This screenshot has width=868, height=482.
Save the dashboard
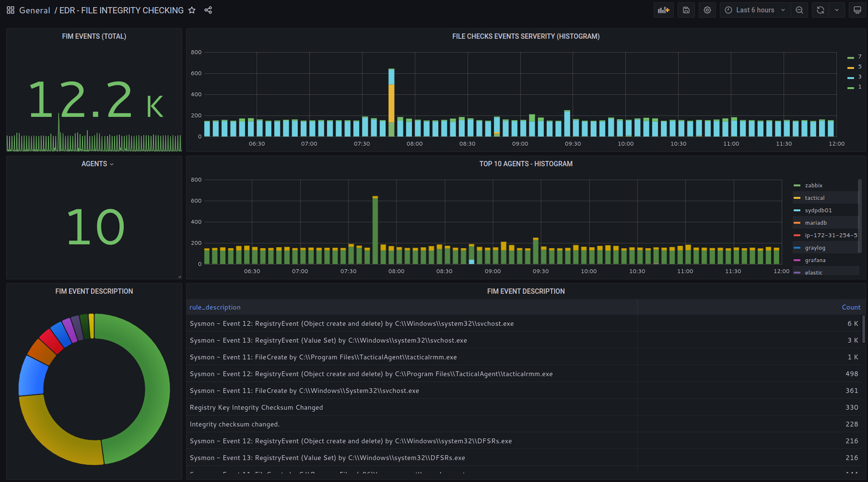tap(686, 10)
